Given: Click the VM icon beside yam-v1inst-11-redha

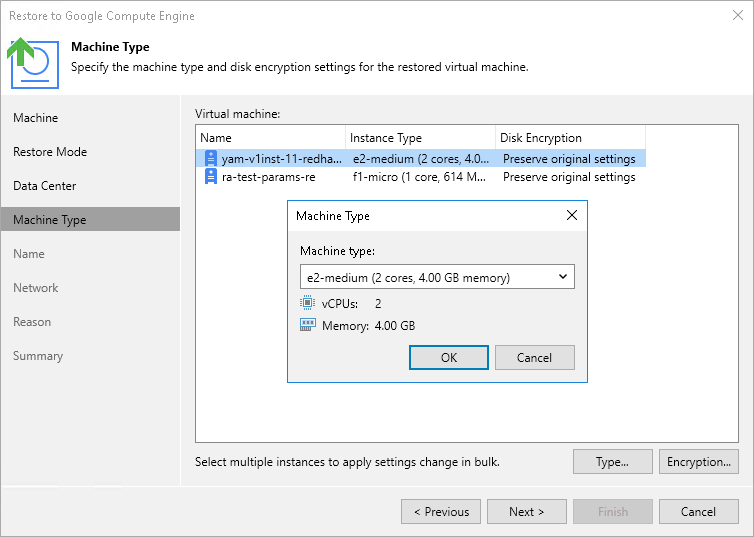Looking at the screenshot, I should tap(211, 158).
